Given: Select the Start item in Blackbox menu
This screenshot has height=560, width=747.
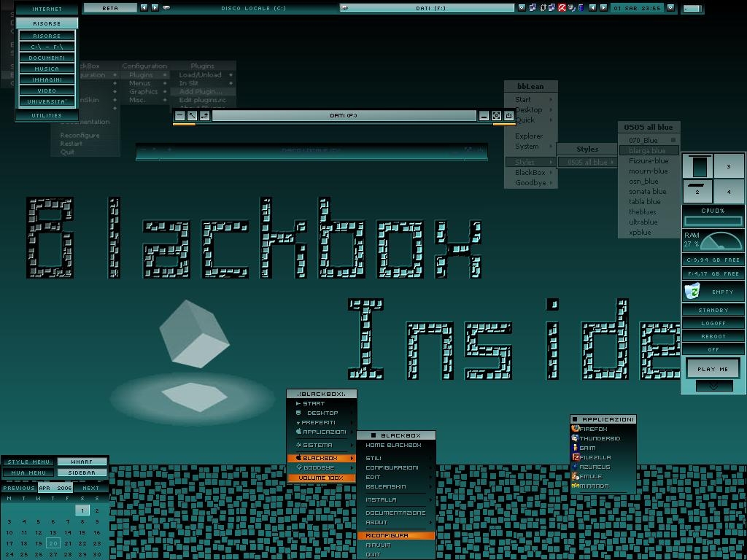Looking at the screenshot, I should [x=322, y=403].
